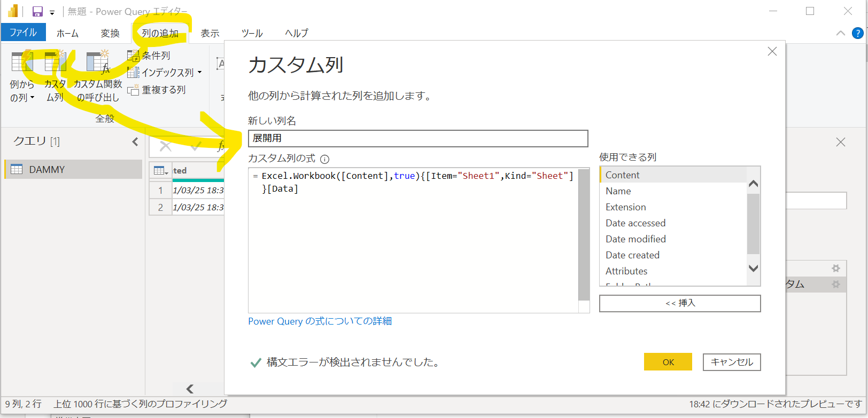Click the second row date cell 1/03/25
This screenshot has height=418, width=868.
[198, 207]
